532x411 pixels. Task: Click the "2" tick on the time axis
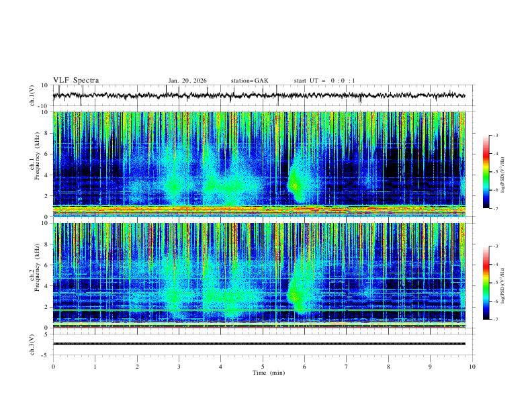pyautogui.click(x=137, y=367)
